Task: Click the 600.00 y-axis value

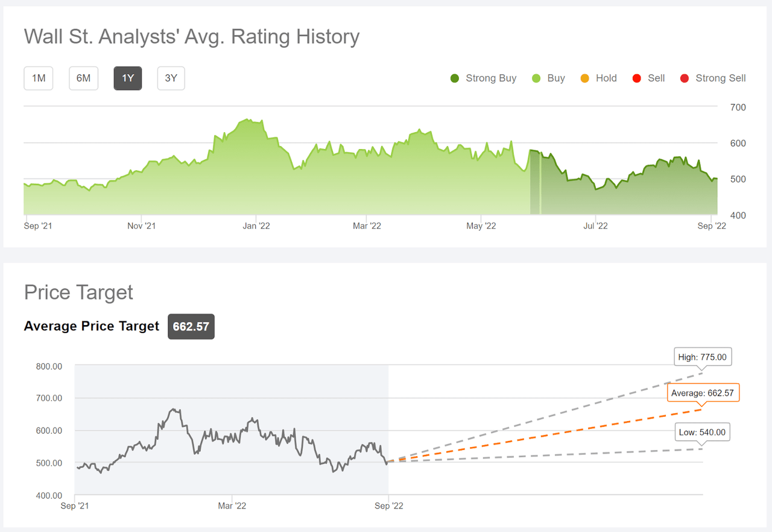Action: click(49, 431)
